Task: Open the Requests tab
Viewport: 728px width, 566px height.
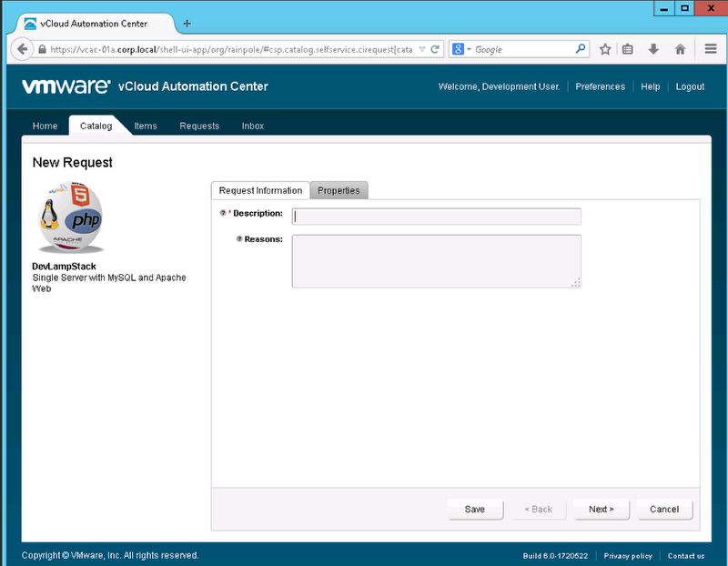Action: coord(199,126)
